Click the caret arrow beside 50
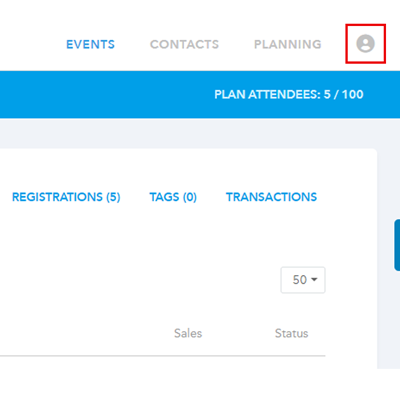Screen dimensions: 400x400 tap(314, 280)
